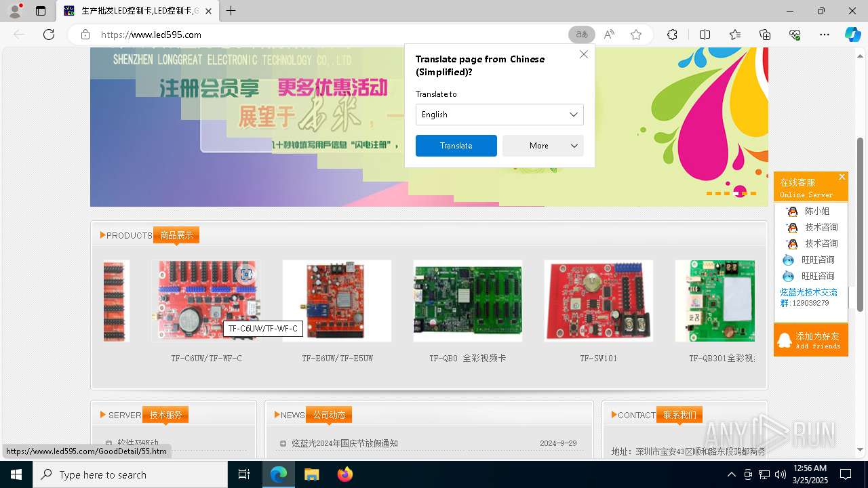Image resolution: width=868 pixels, height=488 pixels.
Task: Click the first 旺旺咨询 contact link
Action: (818, 260)
